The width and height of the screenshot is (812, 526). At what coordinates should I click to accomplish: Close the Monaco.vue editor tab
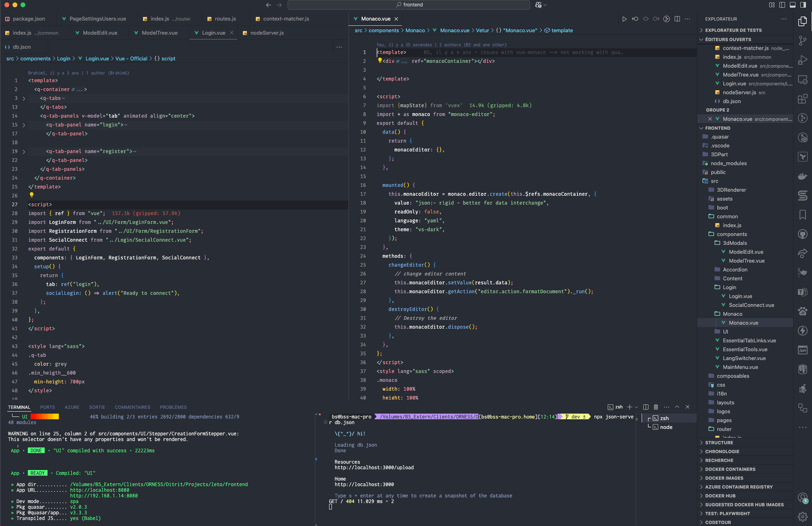[396, 19]
